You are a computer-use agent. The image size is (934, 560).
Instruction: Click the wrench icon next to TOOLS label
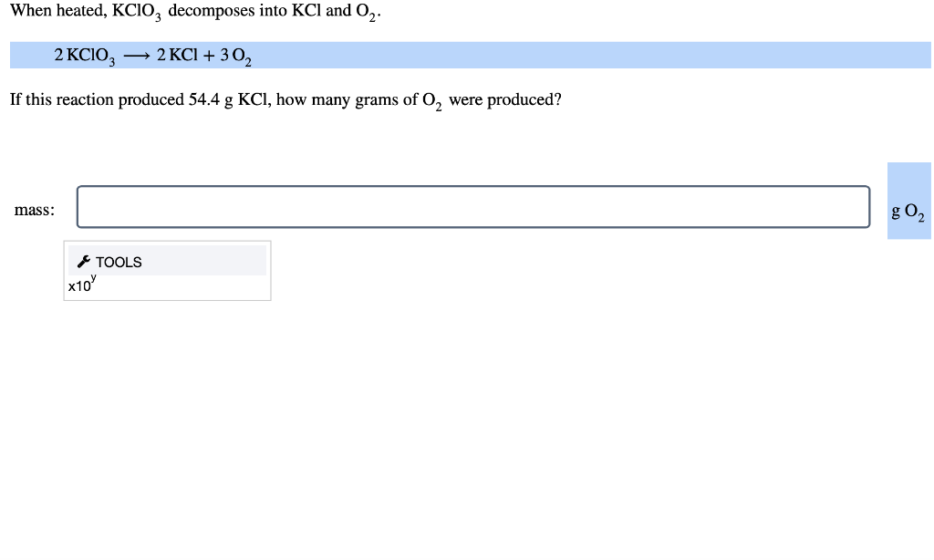coord(83,262)
